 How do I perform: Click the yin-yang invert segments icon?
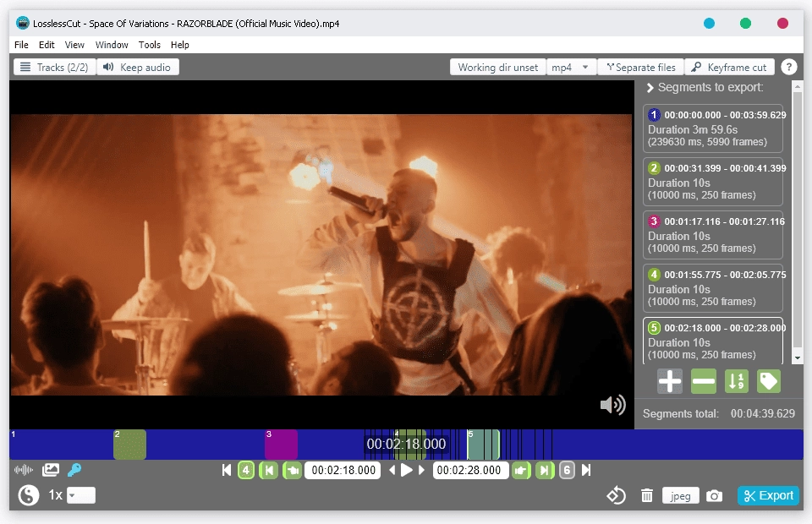coord(29,495)
